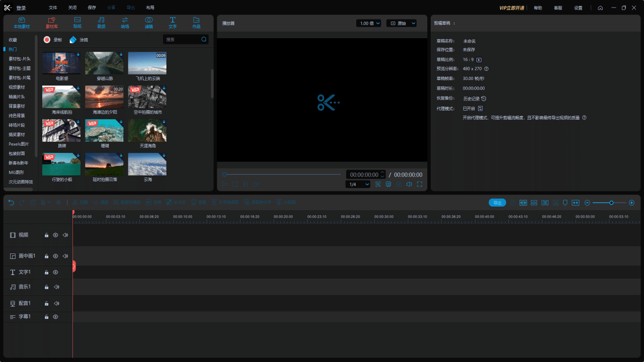This screenshot has height=362, width=644.
Task: Hide the 视频 track with eye icon
Action: pos(56,235)
